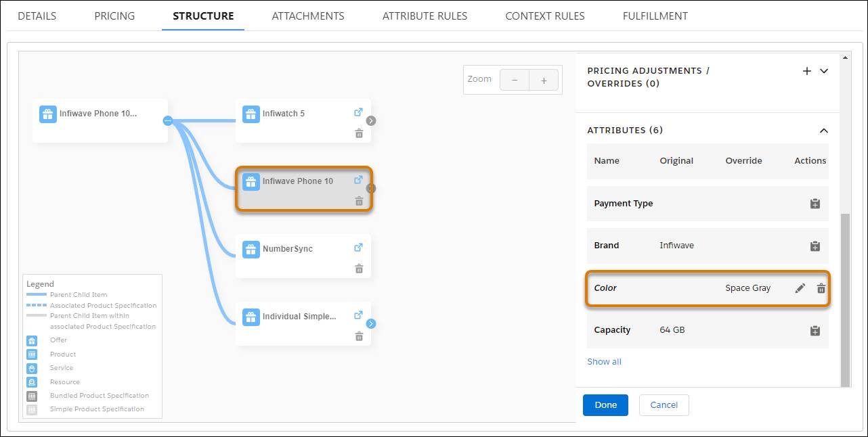Add override for Capacity attribute
868x437 pixels.
(x=815, y=330)
